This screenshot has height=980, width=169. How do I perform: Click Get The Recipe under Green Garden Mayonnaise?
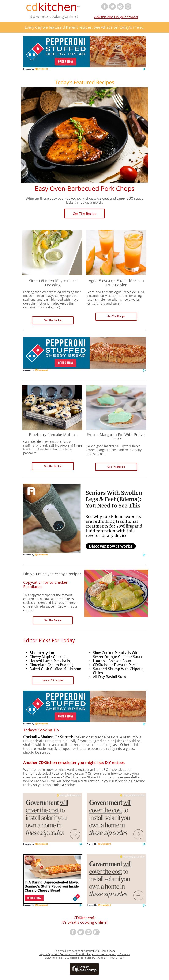pyautogui.click(x=53, y=320)
